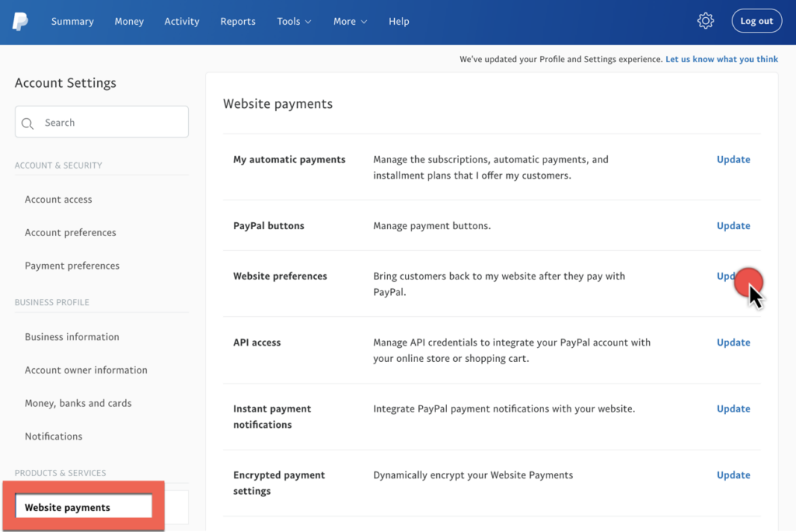Click the 'ACCOUNT & SECURITY' section header
Screen dimensions: 796x532
(58, 165)
